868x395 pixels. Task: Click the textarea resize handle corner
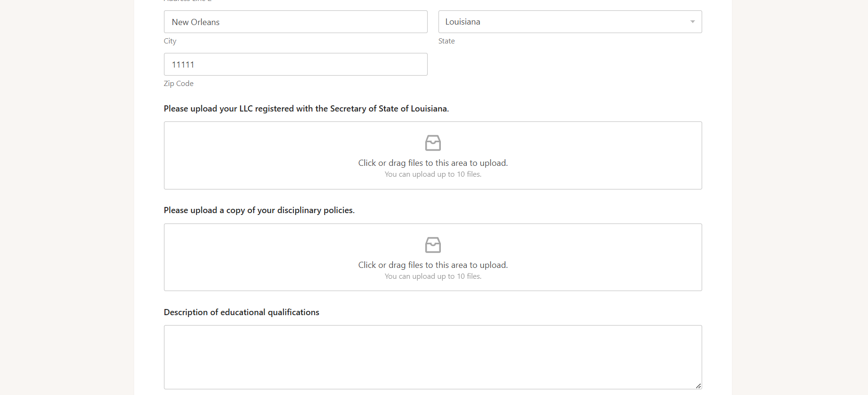tap(698, 386)
